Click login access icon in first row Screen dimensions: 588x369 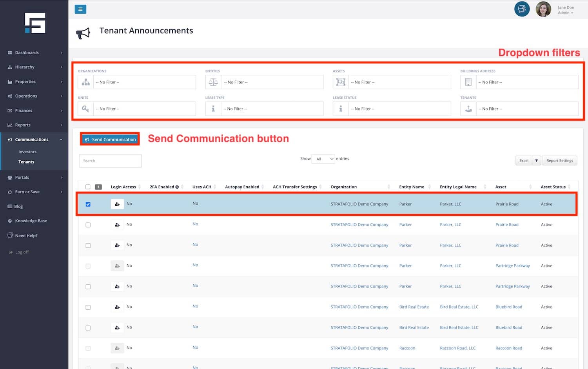coord(117,204)
